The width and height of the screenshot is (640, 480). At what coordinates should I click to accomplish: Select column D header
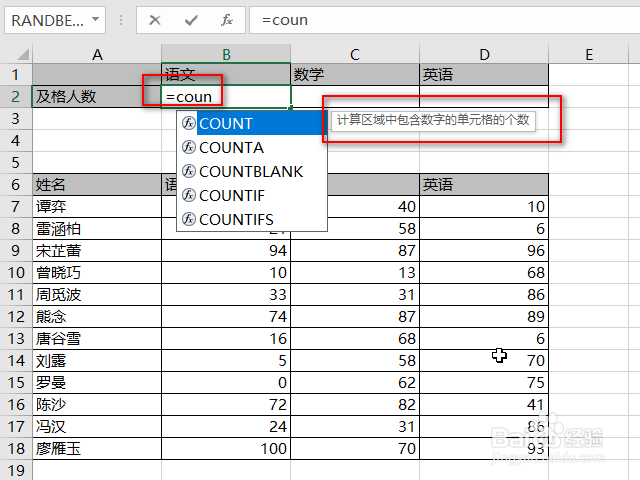pyautogui.click(x=484, y=54)
